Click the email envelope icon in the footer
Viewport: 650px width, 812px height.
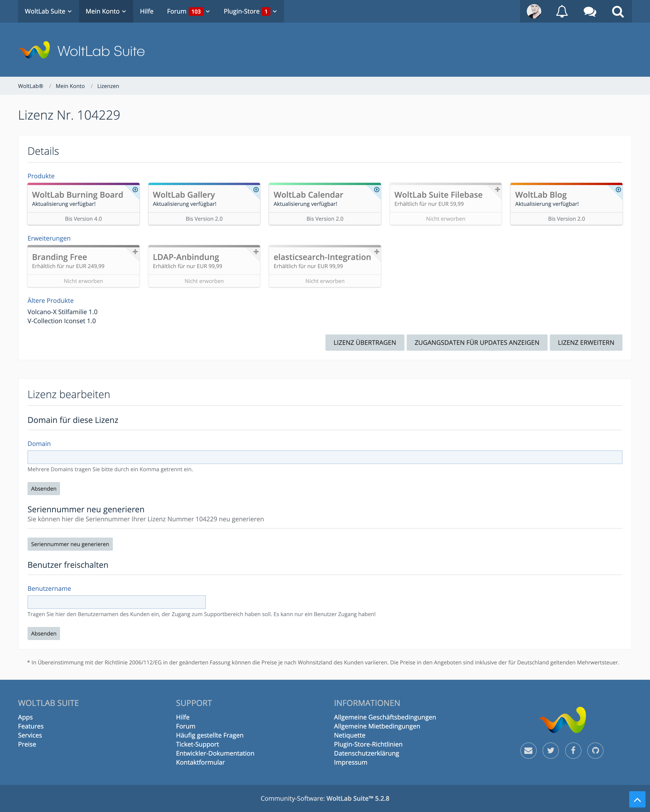[x=528, y=751]
